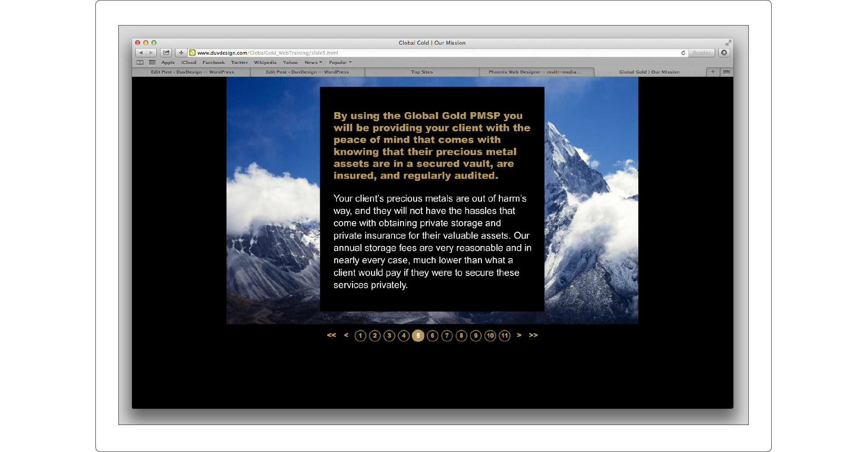868x452 pixels.
Task: Go to slide 4
Action: point(404,335)
